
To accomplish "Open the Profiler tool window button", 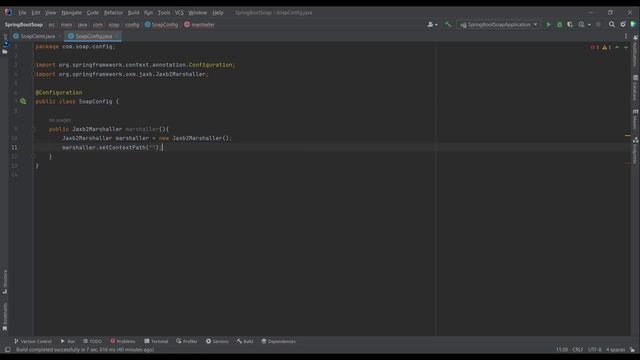I will click(x=187, y=341).
